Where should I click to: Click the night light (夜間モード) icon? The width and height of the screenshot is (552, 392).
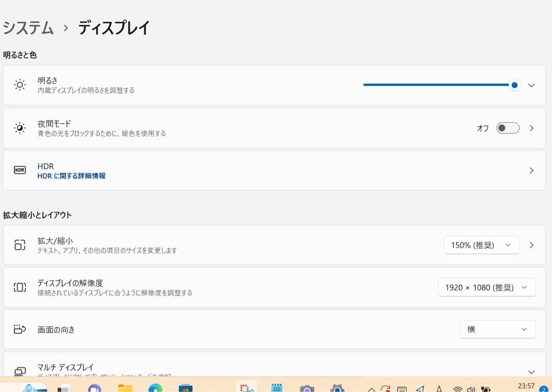19,128
